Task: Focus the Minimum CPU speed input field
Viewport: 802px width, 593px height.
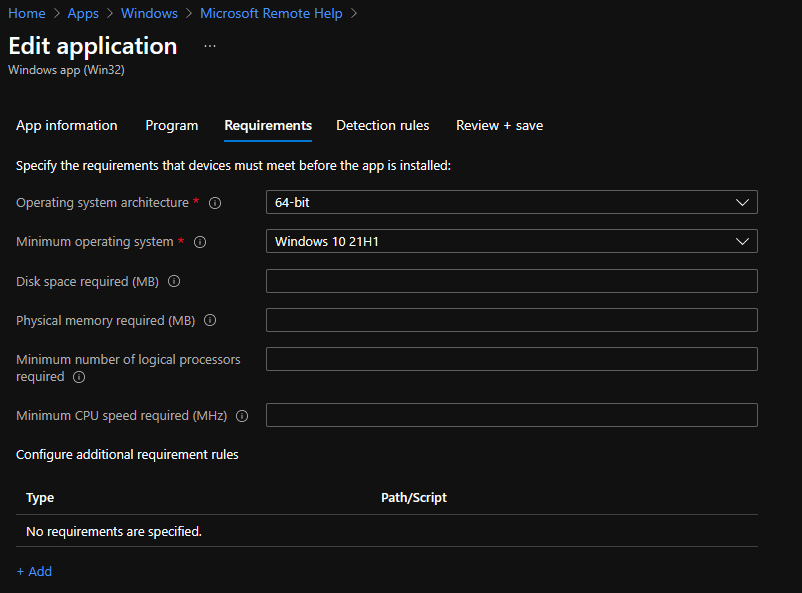Action: [511, 415]
